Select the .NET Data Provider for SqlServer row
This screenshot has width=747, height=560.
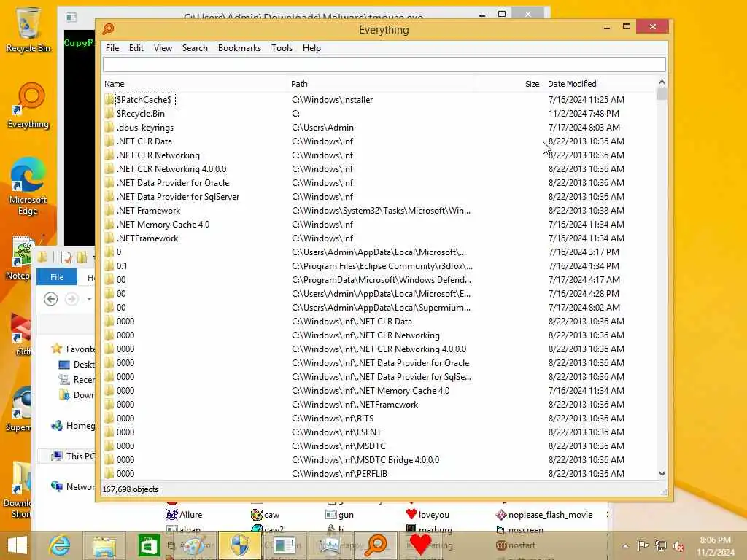[x=379, y=197]
